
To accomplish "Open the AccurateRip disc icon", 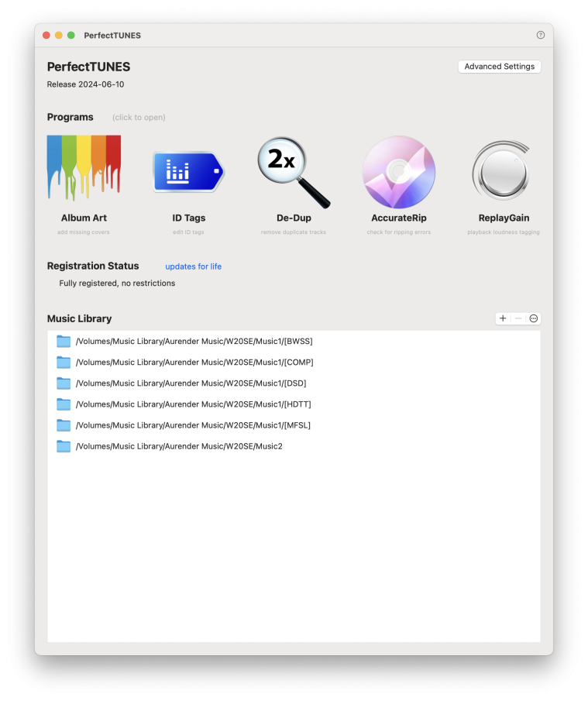I will 399,172.
